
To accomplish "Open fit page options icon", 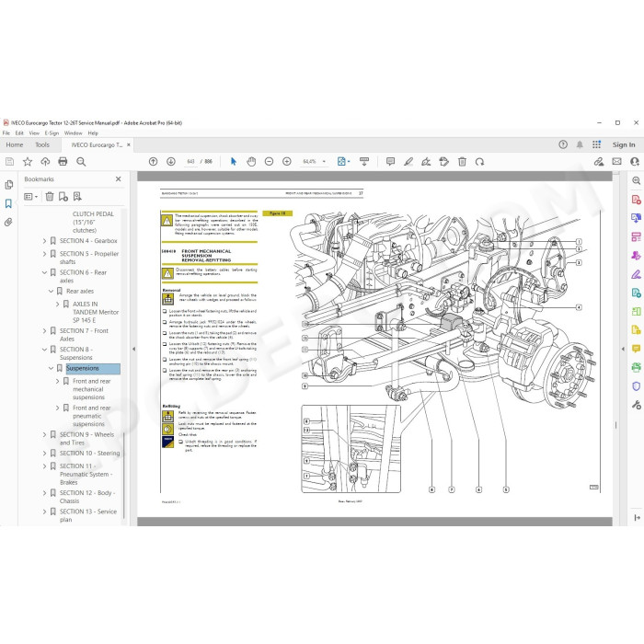I will (343, 161).
